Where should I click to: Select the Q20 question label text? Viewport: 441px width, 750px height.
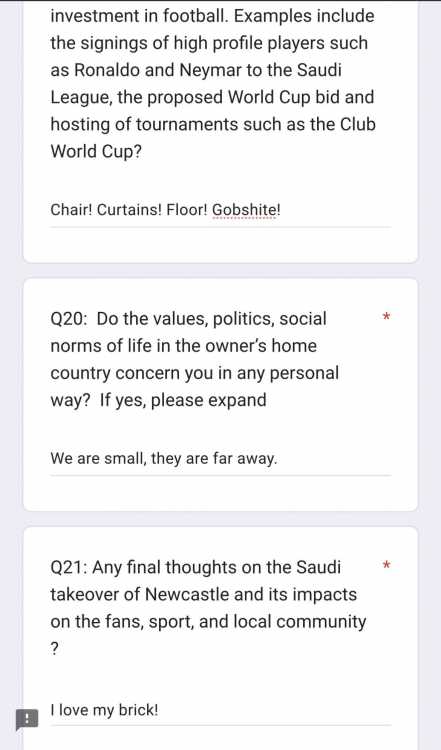[x=194, y=360]
